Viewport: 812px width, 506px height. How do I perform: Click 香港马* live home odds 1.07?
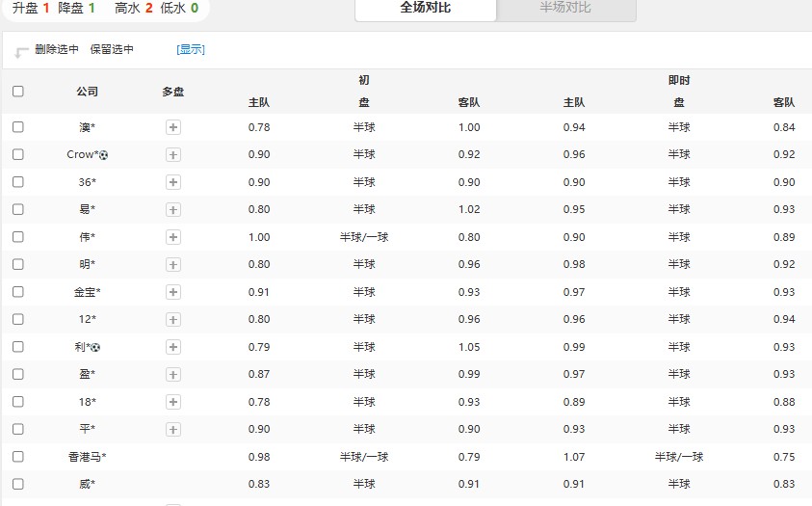574,457
